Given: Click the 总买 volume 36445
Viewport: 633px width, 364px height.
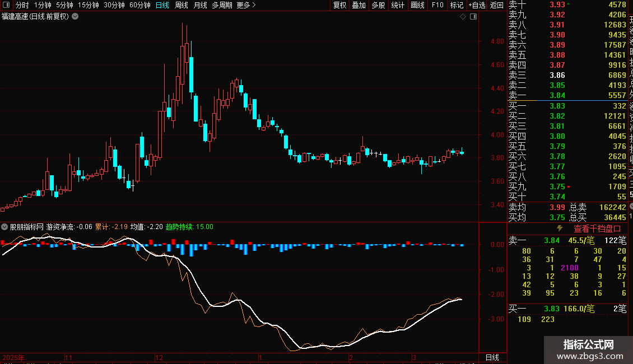Looking at the screenshot, I should [615, 217].
